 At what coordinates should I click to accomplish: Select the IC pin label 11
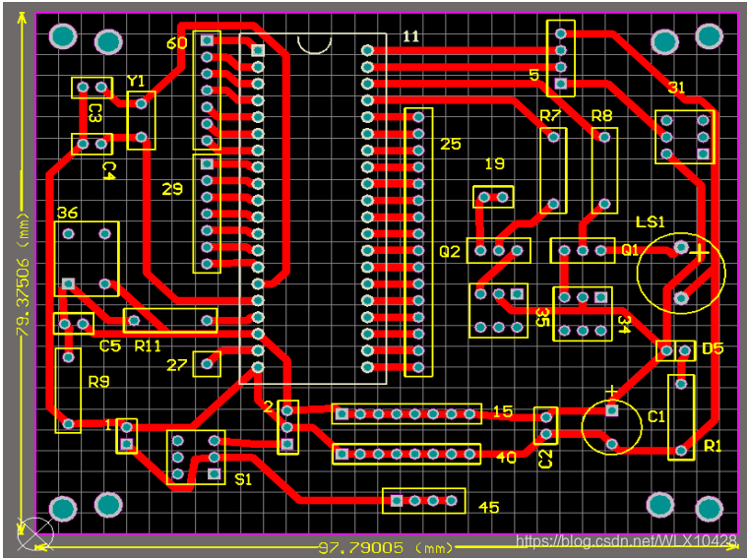411,36
